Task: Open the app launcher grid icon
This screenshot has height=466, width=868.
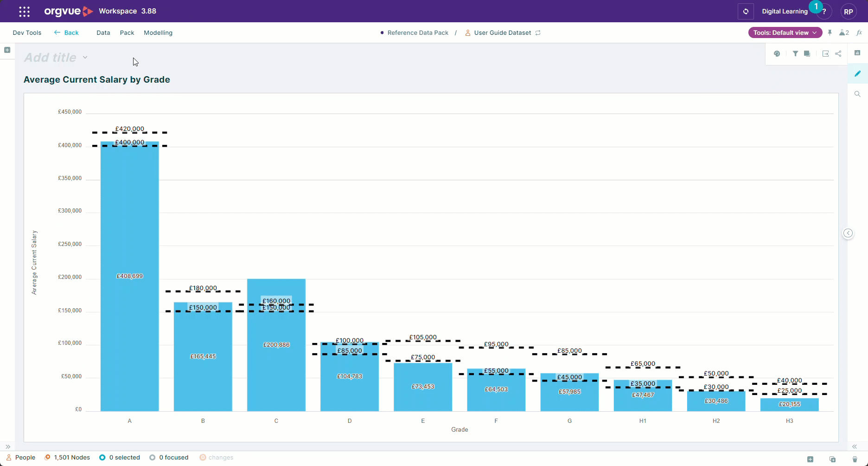Action: (25, 12)
